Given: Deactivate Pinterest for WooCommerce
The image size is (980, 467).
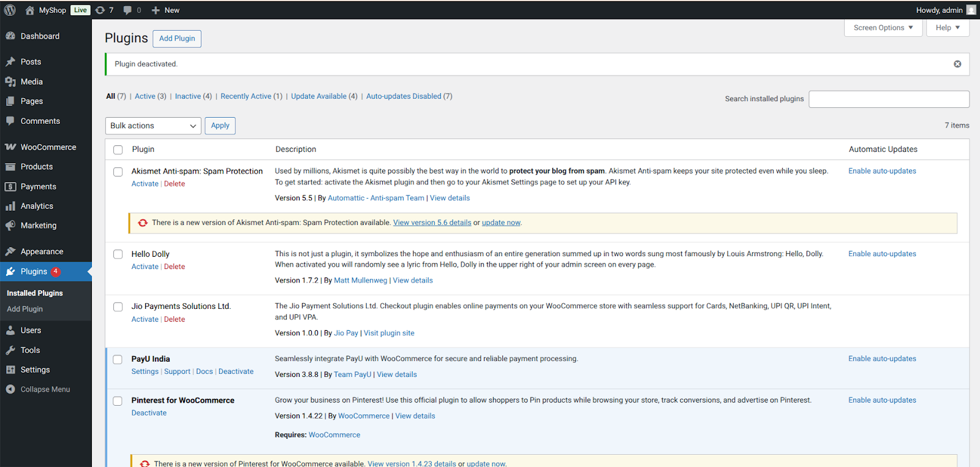Looking at the screenshot, I should pos(149,413).
